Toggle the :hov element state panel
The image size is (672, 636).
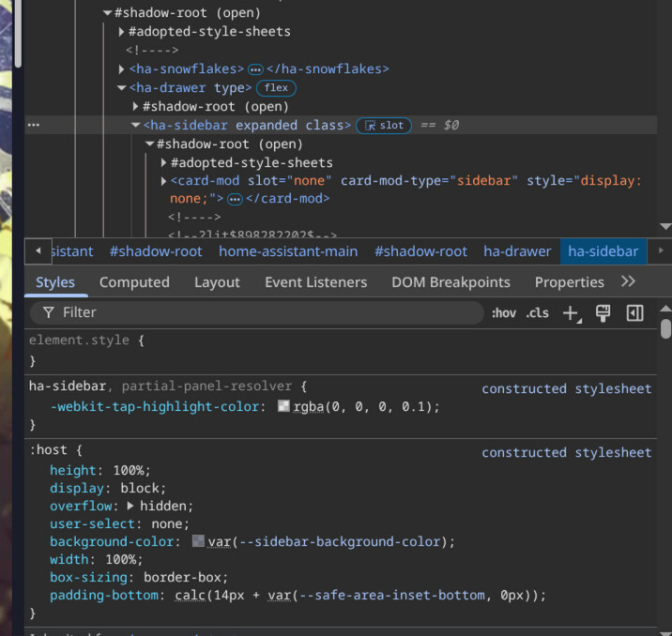(504, 313)
